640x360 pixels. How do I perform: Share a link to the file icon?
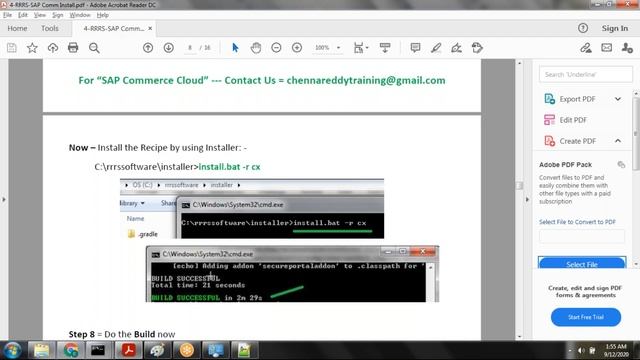coord(586,48)
